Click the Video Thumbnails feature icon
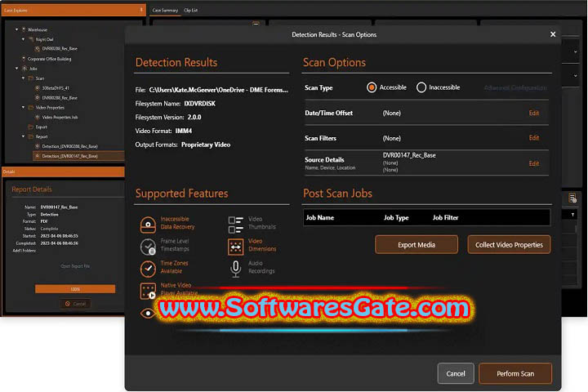This screenshot has height=392, width=588. click(x=235, y=225)
